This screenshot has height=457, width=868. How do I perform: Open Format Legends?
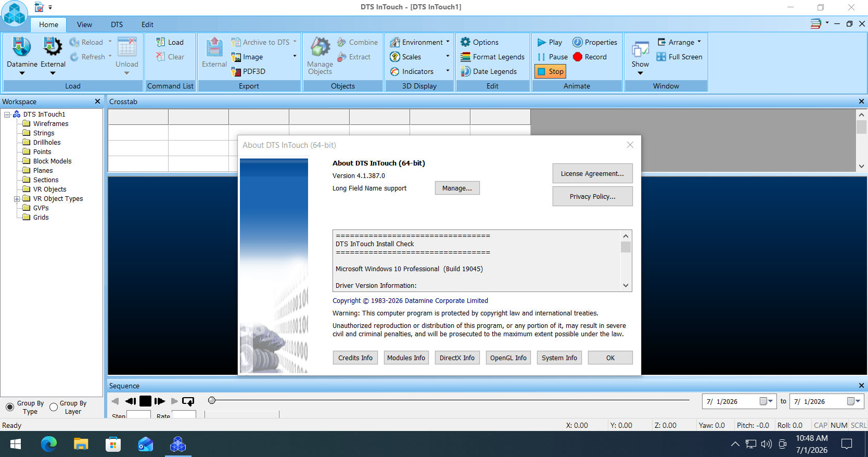pyautogui.click(x=492, y=57)
